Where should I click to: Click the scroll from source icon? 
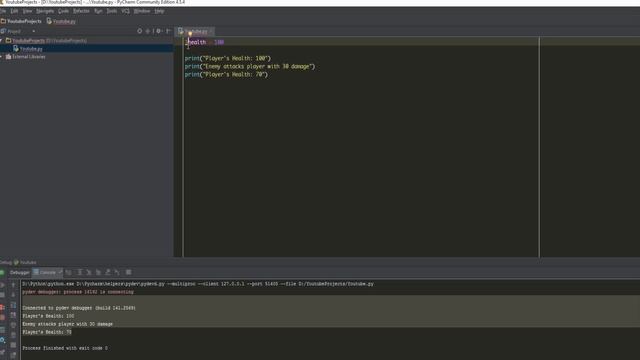[x=140, y=31]
